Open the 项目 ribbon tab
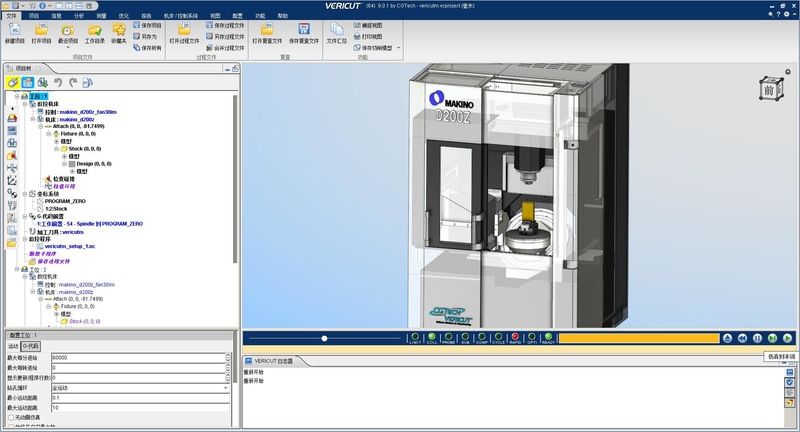Screen dimensions: 800x432 [34, 16]
